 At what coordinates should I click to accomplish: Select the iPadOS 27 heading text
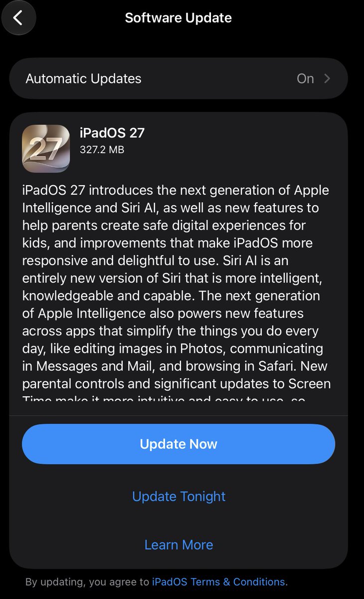(112, 133)
